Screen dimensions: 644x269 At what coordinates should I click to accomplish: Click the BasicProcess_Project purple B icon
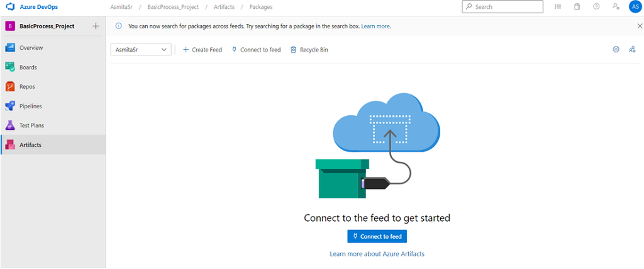pyautogui.click(x=10, y=26)
